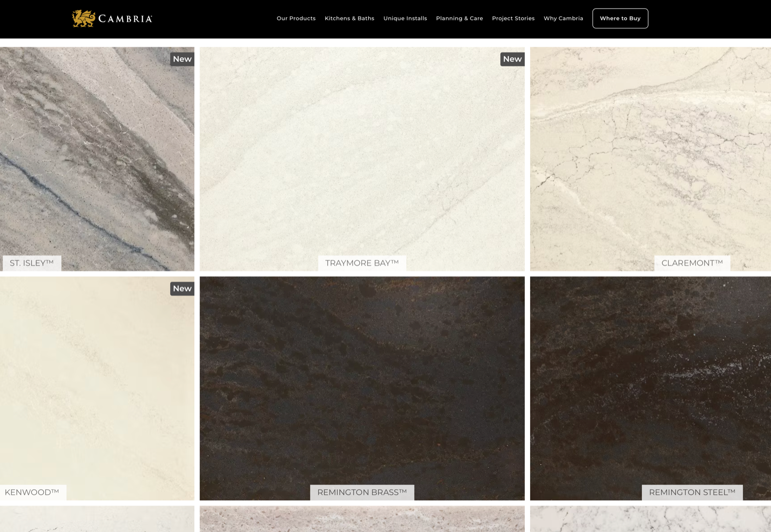Viewport: 771px width, 532px height.
Task: Open the Claremont design swatch
Action: click(651, 159)
